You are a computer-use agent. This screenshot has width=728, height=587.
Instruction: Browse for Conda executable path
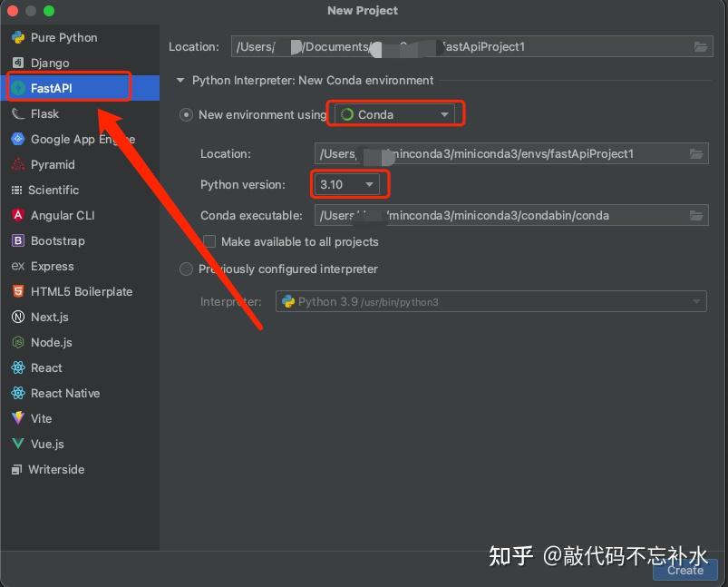[696, 215]
